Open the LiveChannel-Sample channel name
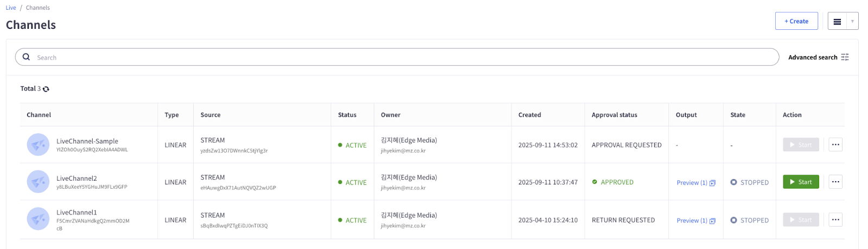Screen dimensions: 868x249 tap(87, 141)
